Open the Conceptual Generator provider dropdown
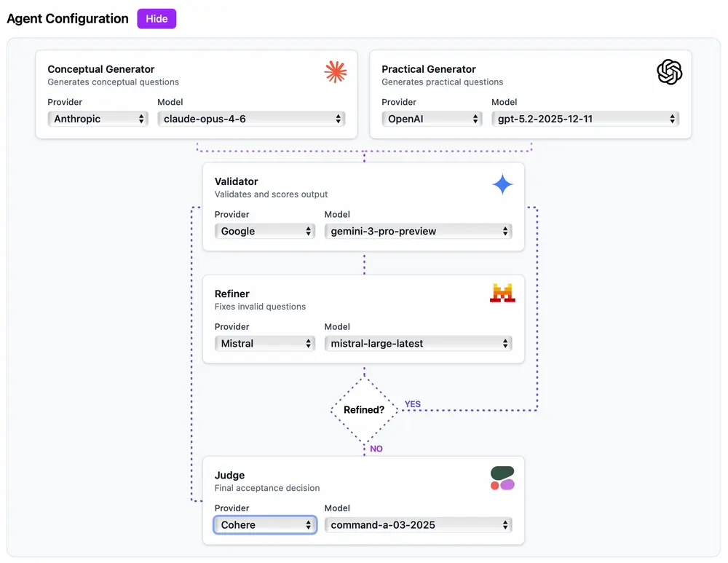The height and width of the screenshot is (563, 728). coord(98,119)
